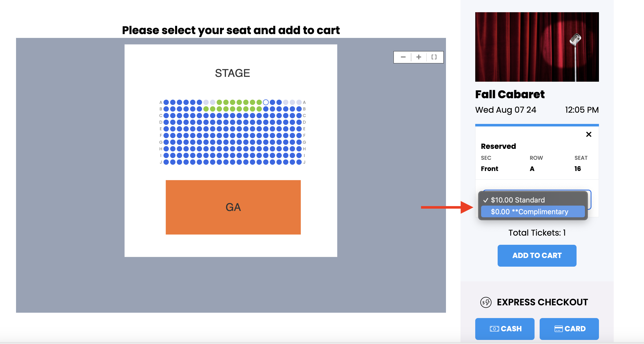The width and height of the screenshot is (644, 344).
Task: Select first blue seat in row A
Action: [166, 102]
